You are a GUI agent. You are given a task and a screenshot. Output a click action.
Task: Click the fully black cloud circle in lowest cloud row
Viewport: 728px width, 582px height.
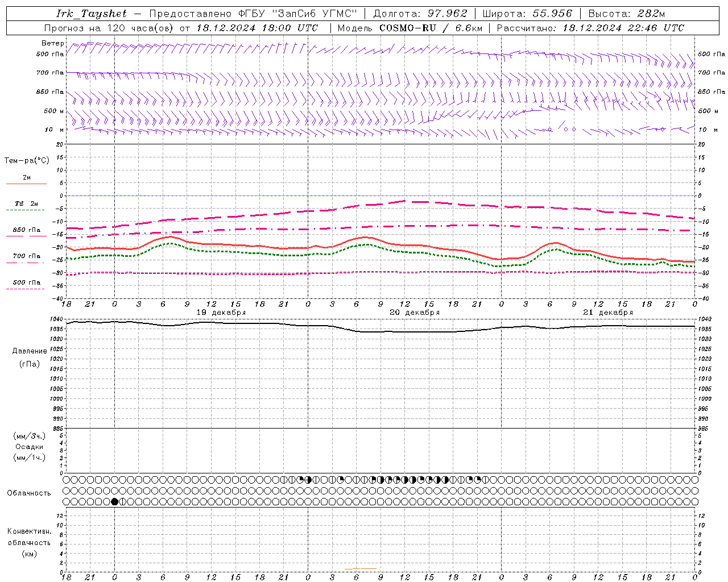[x=115, y=501]
